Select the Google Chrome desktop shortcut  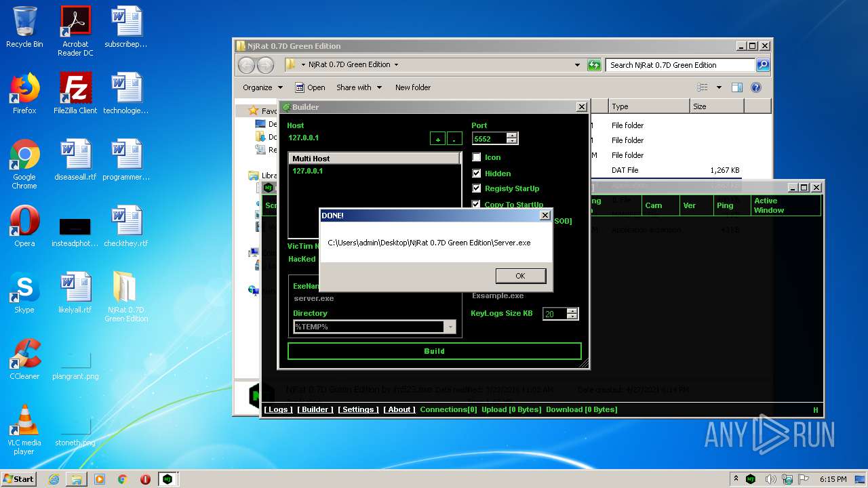24,164
